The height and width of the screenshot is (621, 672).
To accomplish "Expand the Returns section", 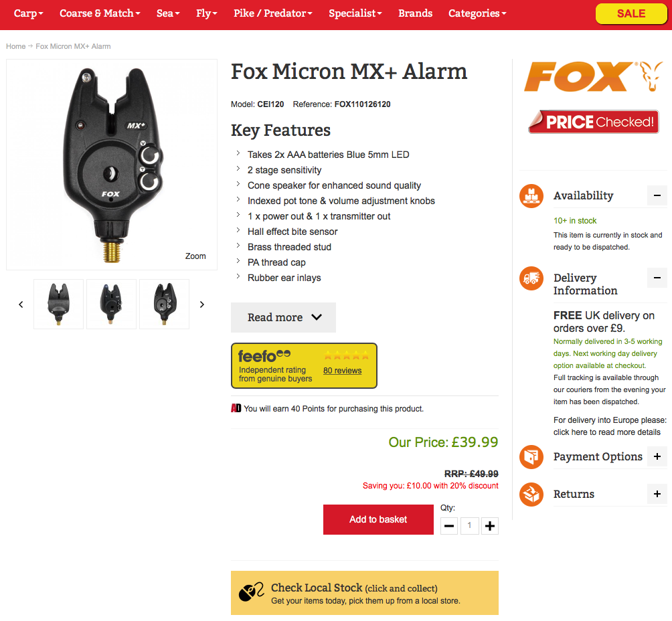I will pyautogui.click(x=657, y=494).
